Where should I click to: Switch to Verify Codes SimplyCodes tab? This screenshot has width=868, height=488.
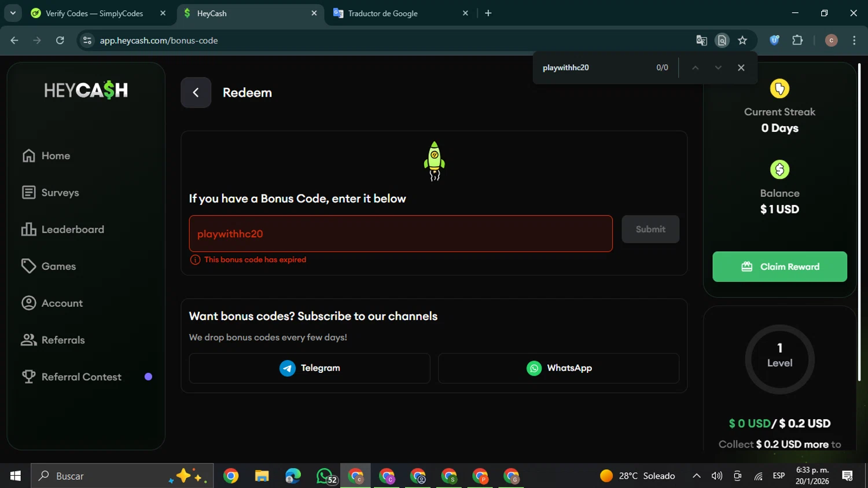(x=94, y=13)
